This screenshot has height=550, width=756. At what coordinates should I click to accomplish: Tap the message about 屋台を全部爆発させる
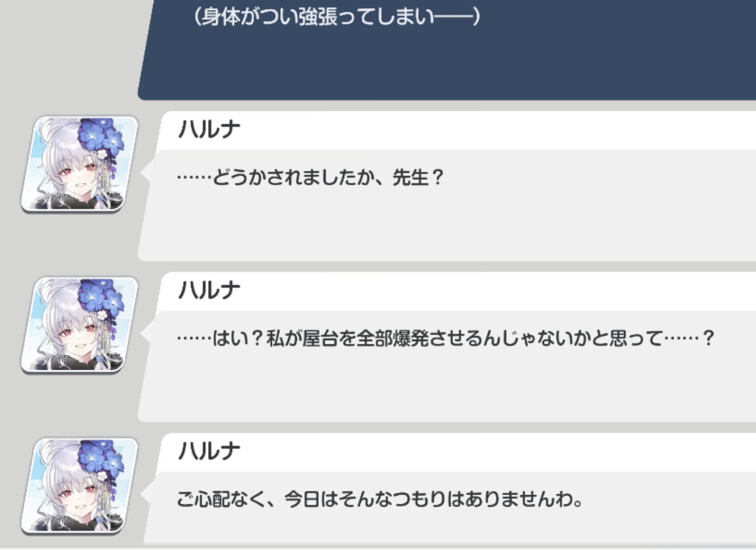point(445,338)
